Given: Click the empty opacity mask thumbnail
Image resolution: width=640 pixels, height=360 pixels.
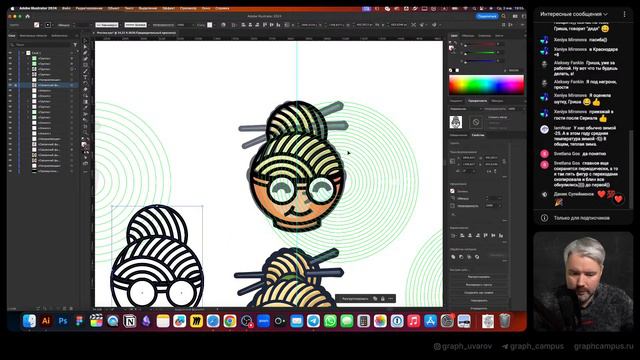Looking at the screenshot, I should (476, 122).
